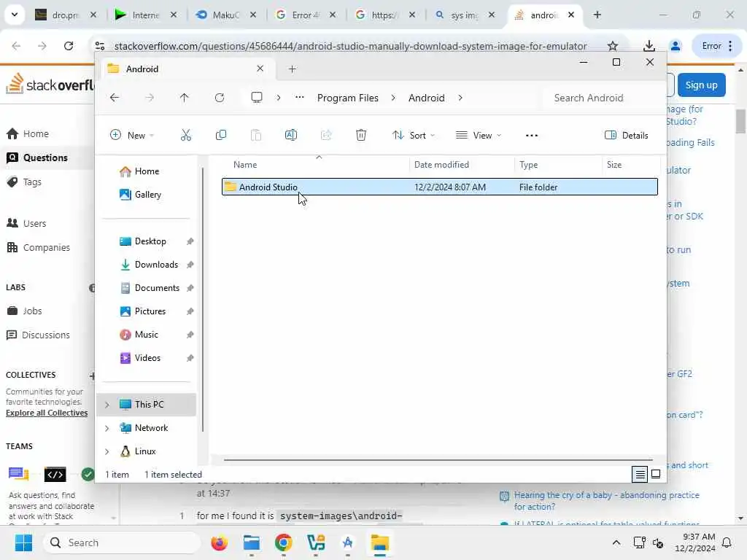Viewport: 747px width, 560px height.
Task: Click the Copy icon in Explorer toolbar
Action: [220, 135]
